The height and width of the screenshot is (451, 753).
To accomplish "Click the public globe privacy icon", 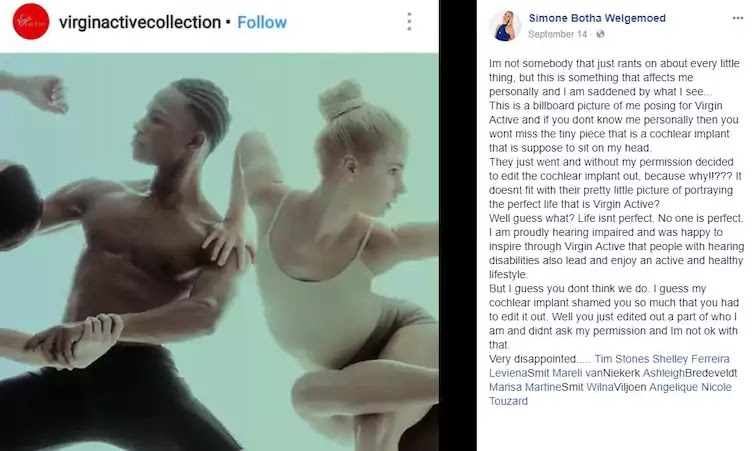I will [x=600, y=34].
